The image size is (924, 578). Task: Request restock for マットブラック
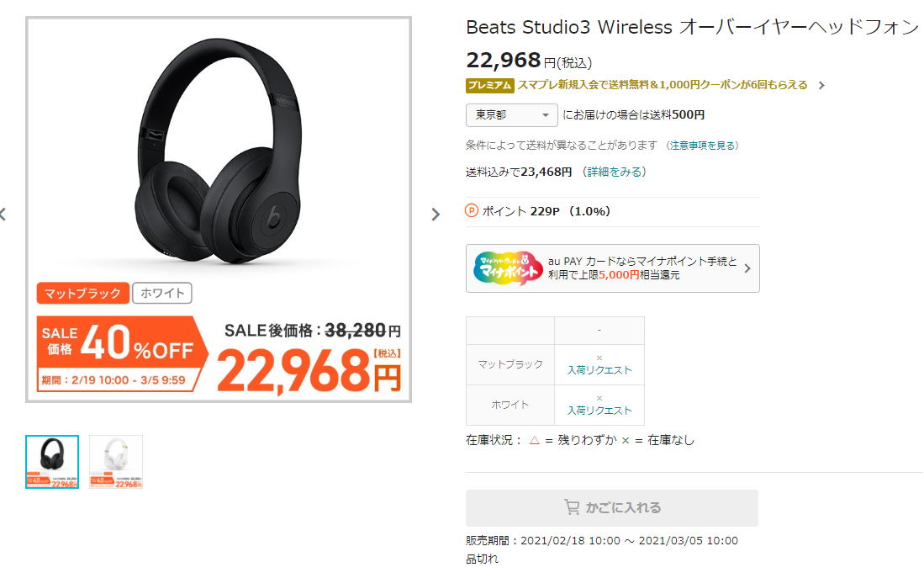(599, 370)
